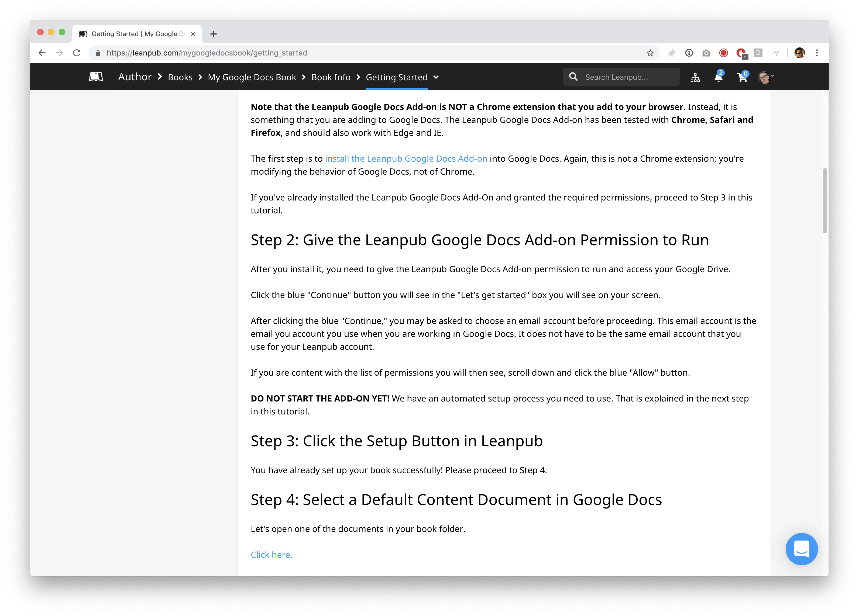Click Author in the breadcrumb
This screenshot has height=616, width=859.
(135, 77)
